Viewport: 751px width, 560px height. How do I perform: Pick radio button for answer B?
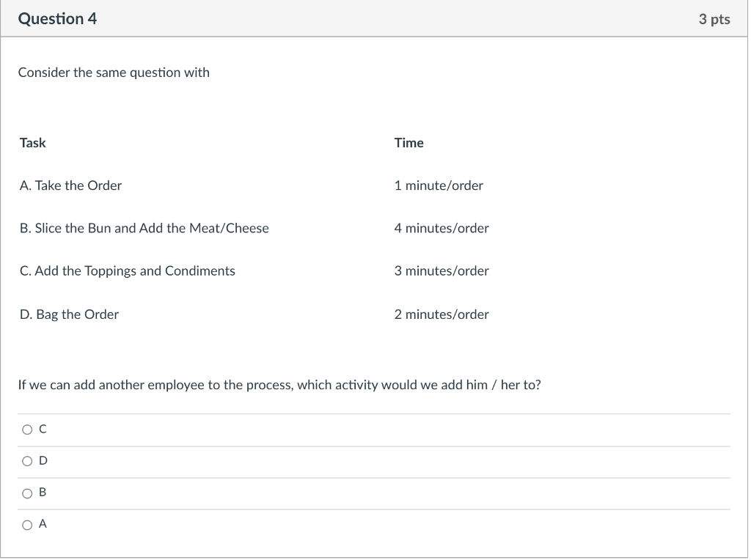27,493
